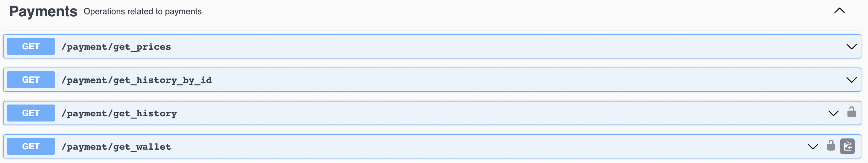
Task: Click the Payments section heading
Action: pos(43,12)
